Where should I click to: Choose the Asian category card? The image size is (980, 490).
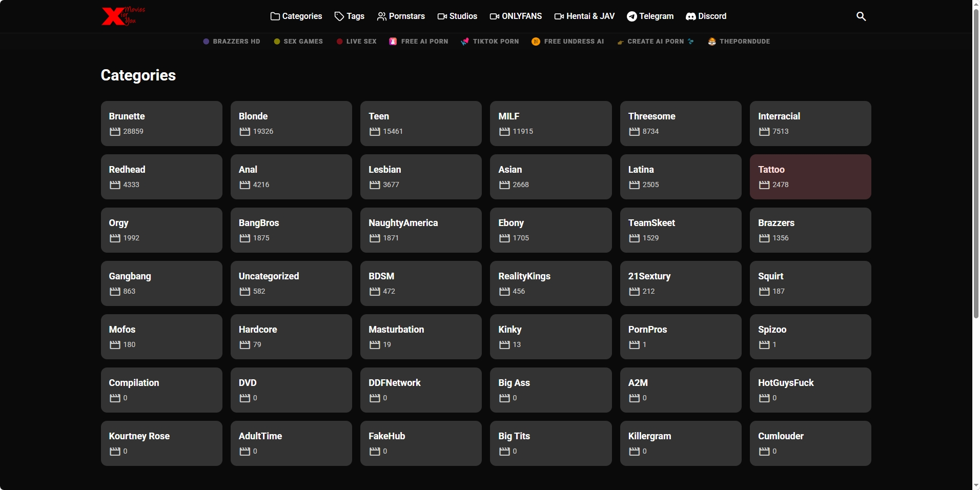551,177
